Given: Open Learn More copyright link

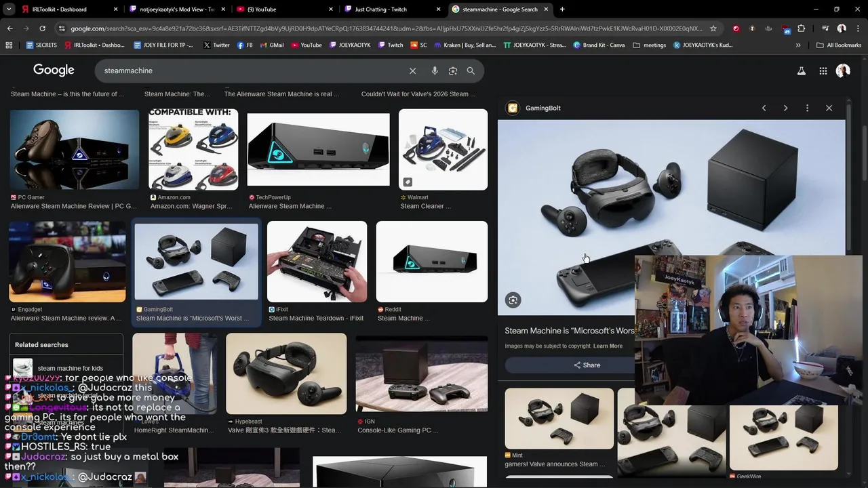Looking at the screenshot, I should coord(608,346).
